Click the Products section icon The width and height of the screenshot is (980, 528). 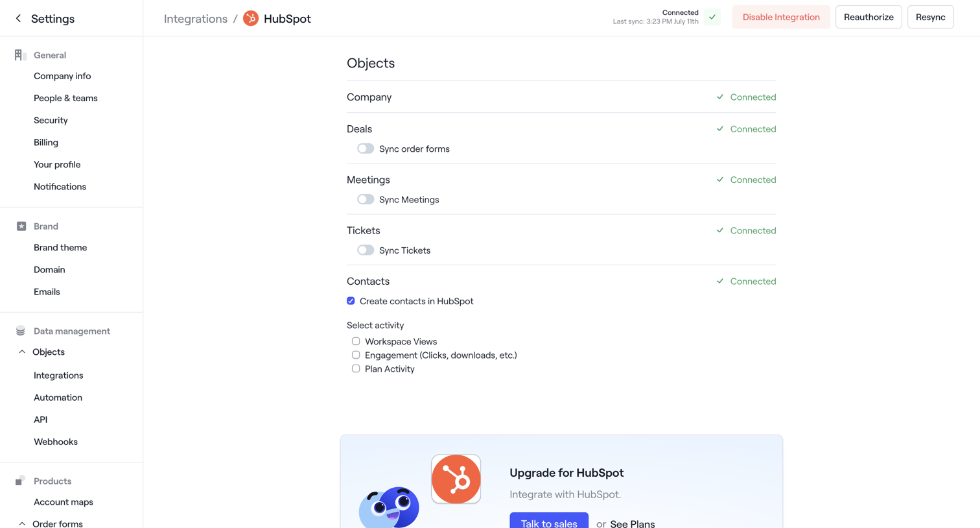point(20,481)
